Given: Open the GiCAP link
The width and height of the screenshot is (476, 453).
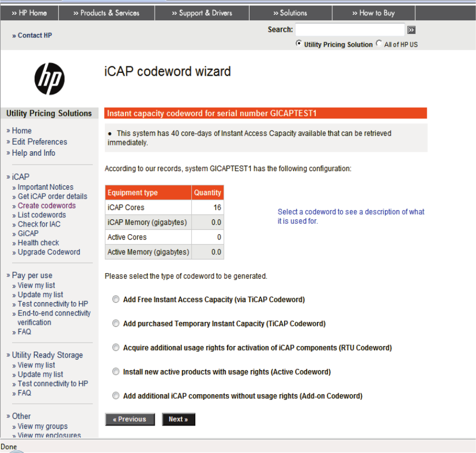Looking at the screenshot, I should 28,234.
